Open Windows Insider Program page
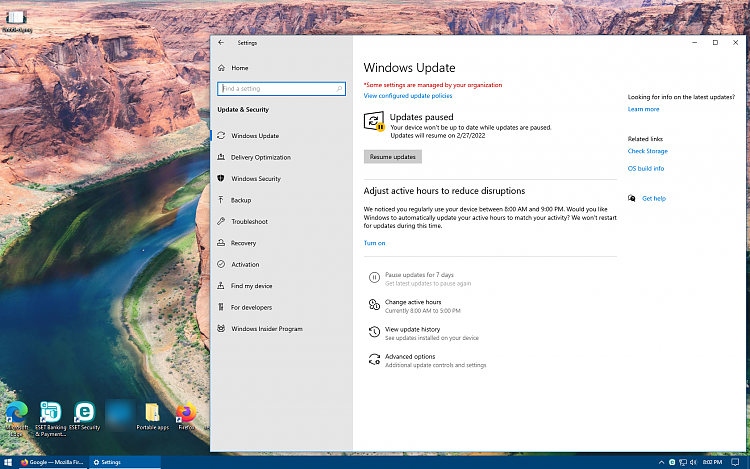 click(x=266, y=329)
